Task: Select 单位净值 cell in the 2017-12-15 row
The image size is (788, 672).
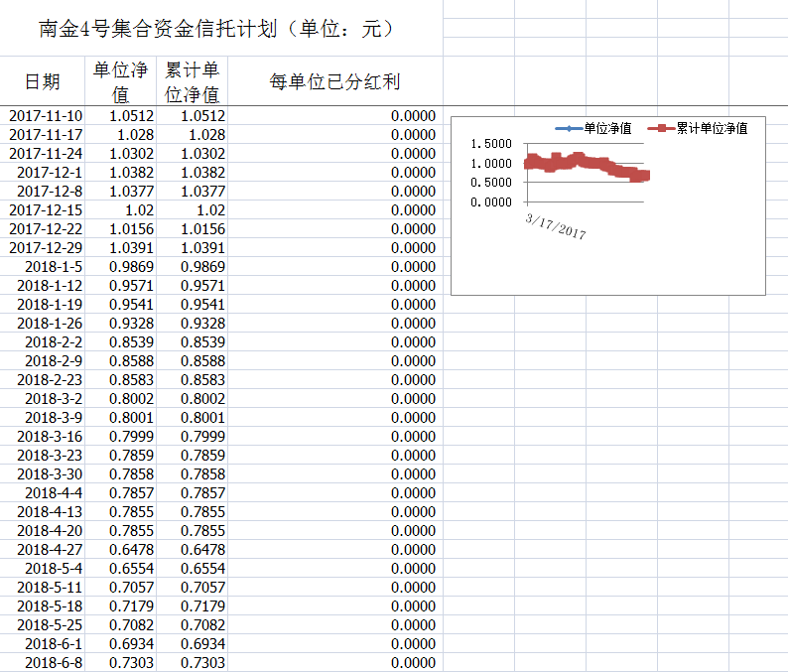Action: pos(120,209)
